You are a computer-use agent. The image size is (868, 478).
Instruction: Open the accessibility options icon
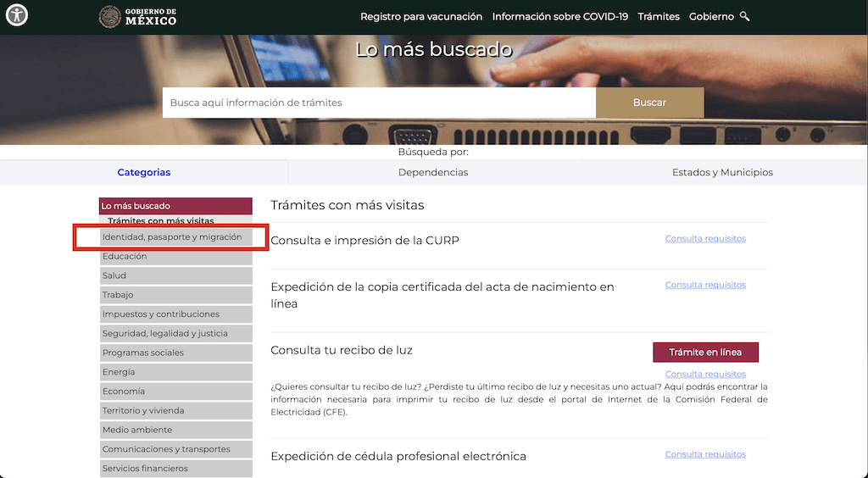[17, 15]
